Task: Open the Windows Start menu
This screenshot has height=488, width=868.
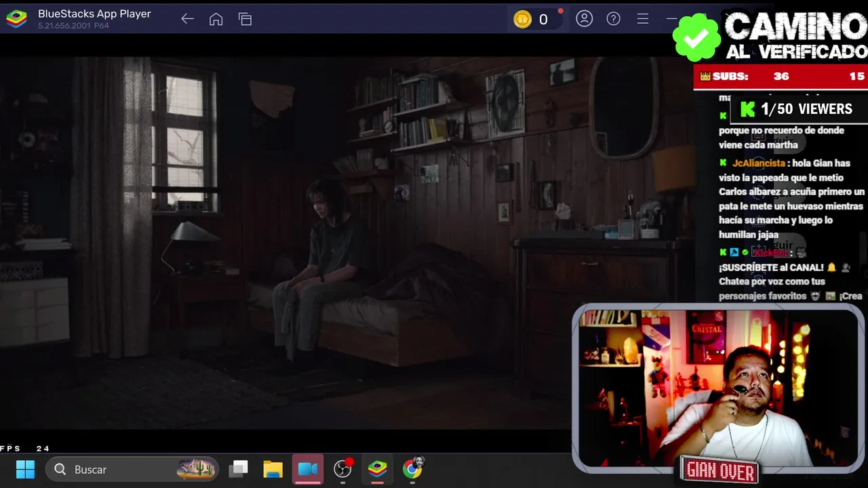Action: click(x=25, y=469)
